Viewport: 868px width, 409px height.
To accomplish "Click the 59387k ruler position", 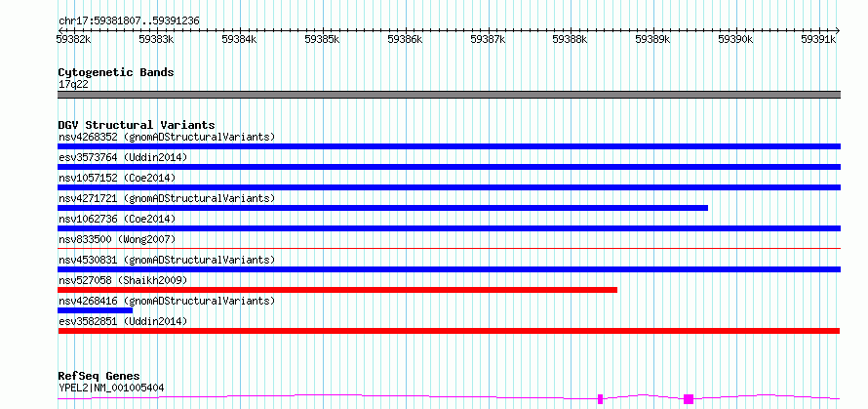I will 488,39.
